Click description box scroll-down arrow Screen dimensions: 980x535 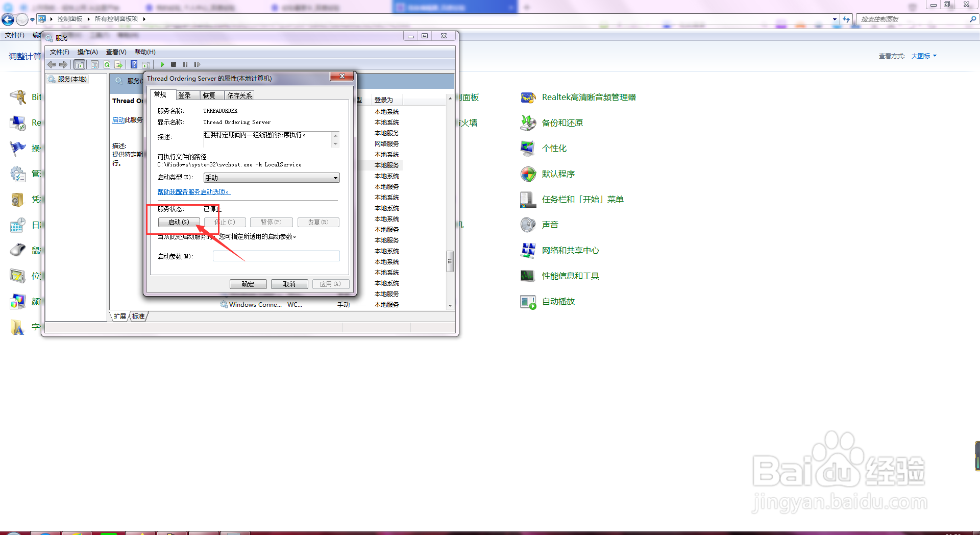coord(335,144)
